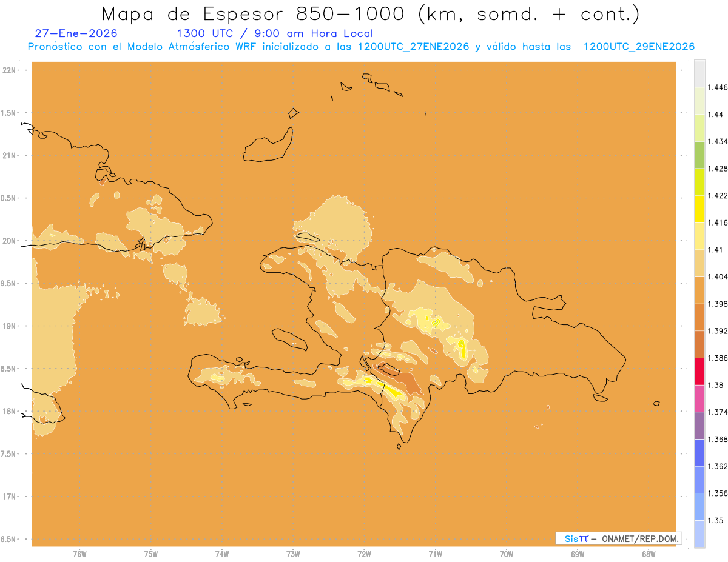Click the longitude label '71W'
The height and width of the screenshot is (562, 728).
point(435,554)
